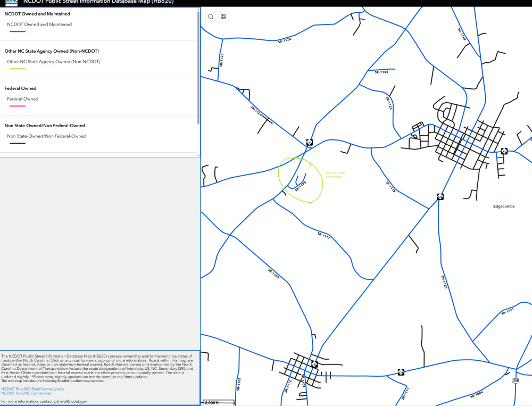
Task: Click the four-square grid icon beside search
Action: [x=223, y=16]
